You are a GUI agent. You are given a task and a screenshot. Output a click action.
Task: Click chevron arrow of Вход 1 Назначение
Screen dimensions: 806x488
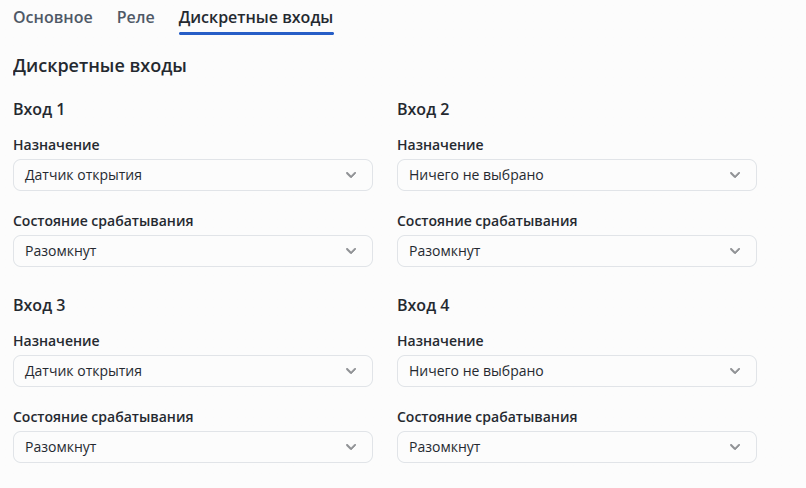pyautogui.click(x=351, y=175)
